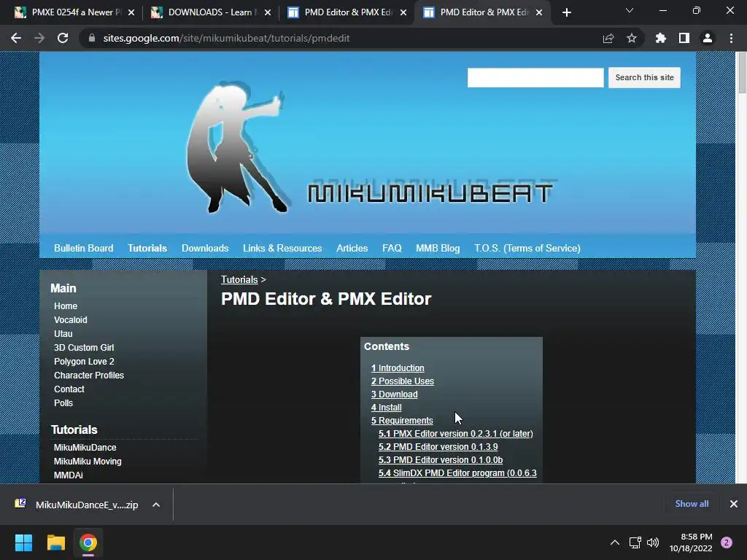This screenshot has width=747, height=560.
Task: Open T.O.S. (Terms of Service)
Action: point(527,248)
